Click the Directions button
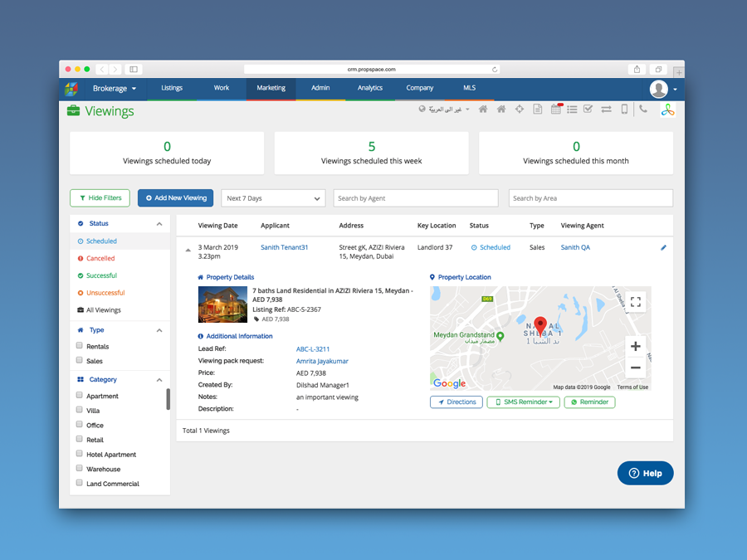Image resolution: width=747 pixels, height=560 pixels. (456, 402)
